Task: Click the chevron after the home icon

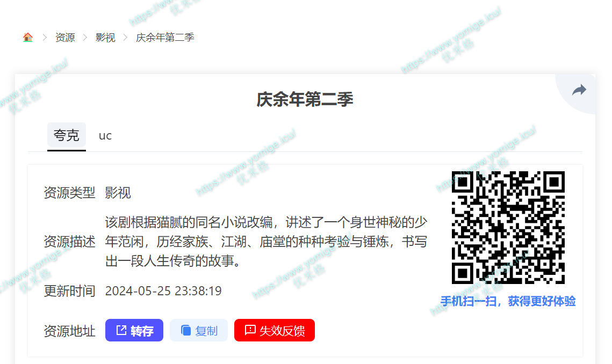Action: point(45,38)
